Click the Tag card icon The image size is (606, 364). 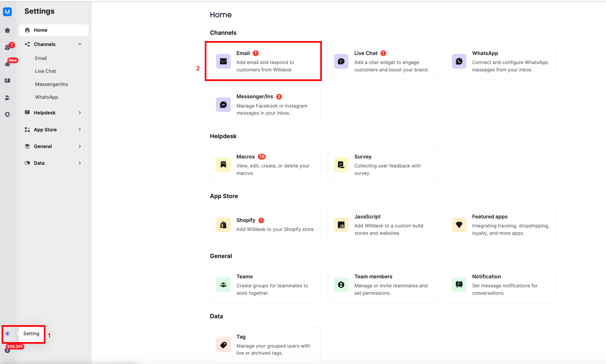click(x=223, y=345)
